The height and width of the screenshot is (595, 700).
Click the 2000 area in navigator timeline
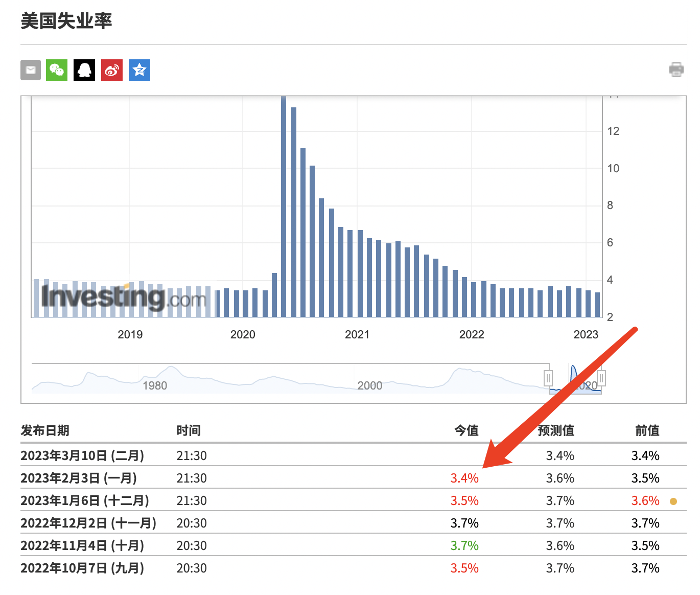click(369, 385)
